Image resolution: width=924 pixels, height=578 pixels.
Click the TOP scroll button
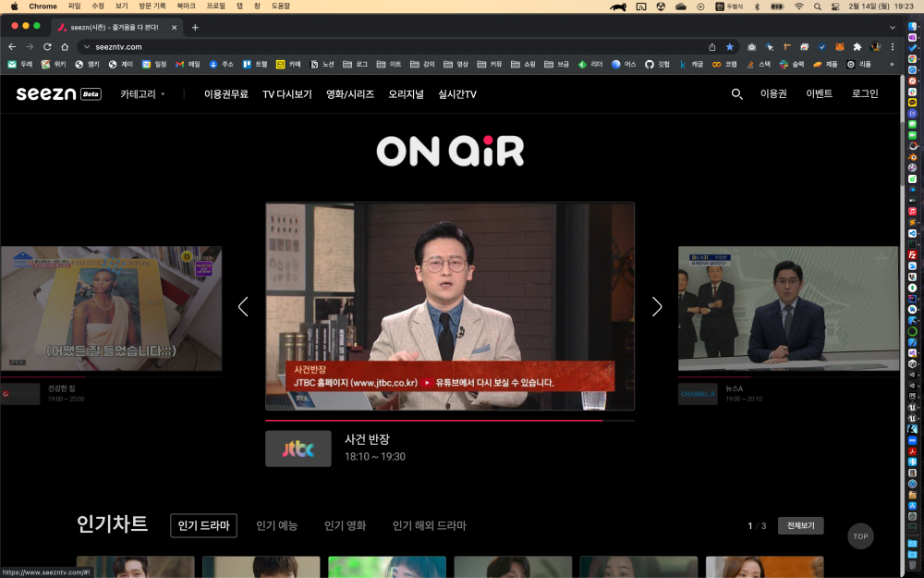tap(860, 536)
